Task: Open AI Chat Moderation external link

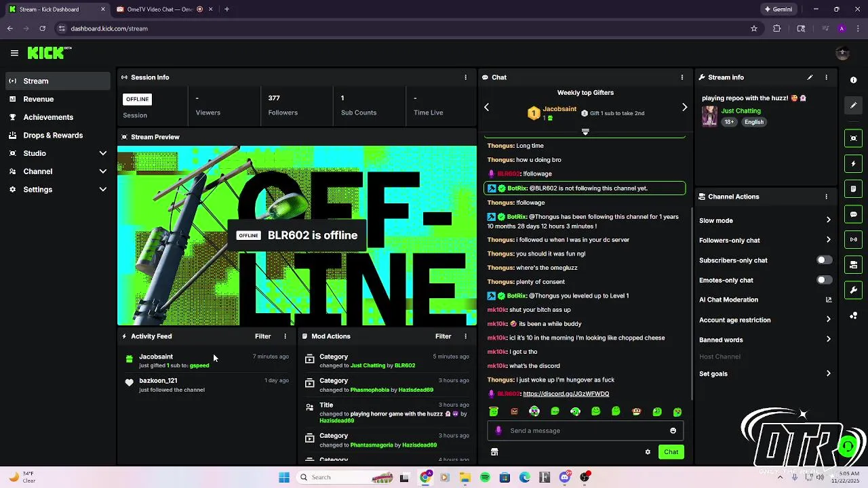Action: 829,300
